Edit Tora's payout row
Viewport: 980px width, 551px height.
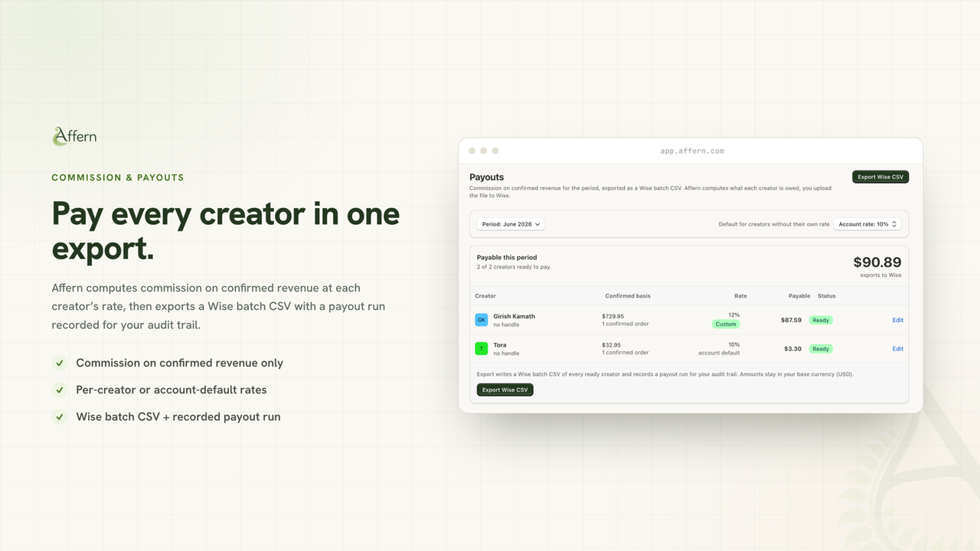[898, 348]
